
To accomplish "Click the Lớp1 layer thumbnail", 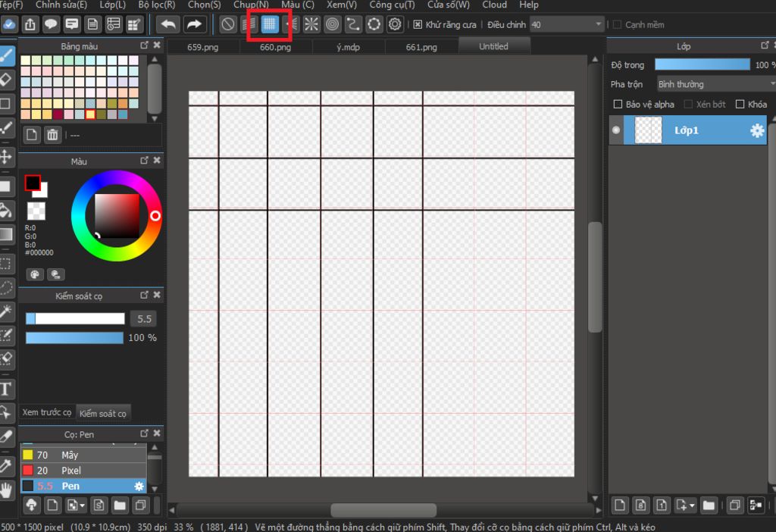I will [648, 130].
